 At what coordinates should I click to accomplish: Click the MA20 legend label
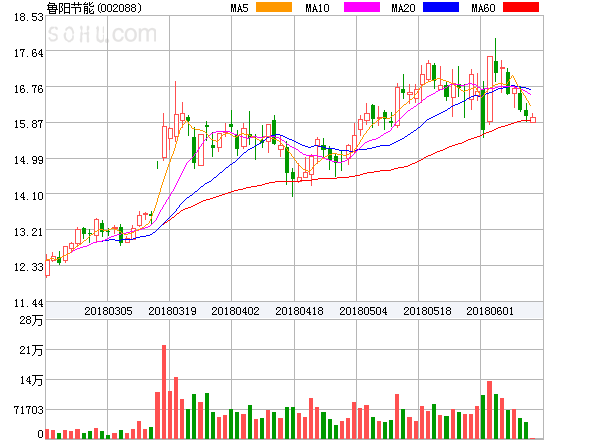[x=403, y=8]
